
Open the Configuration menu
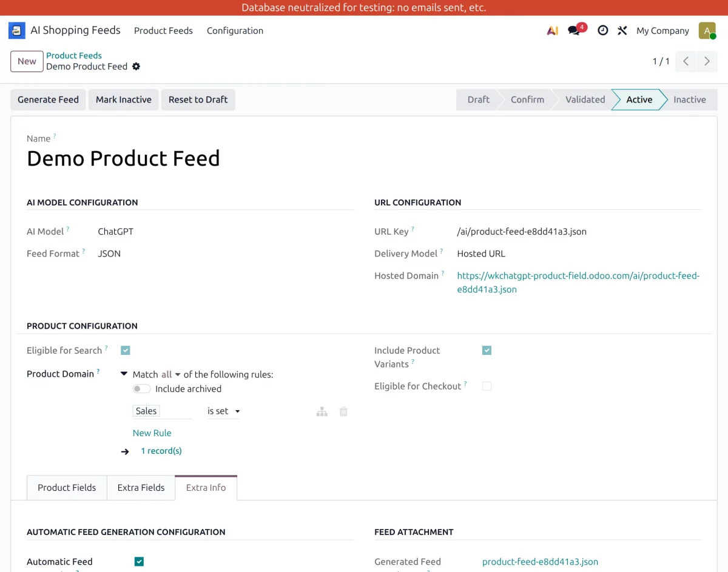coord(235,30)
